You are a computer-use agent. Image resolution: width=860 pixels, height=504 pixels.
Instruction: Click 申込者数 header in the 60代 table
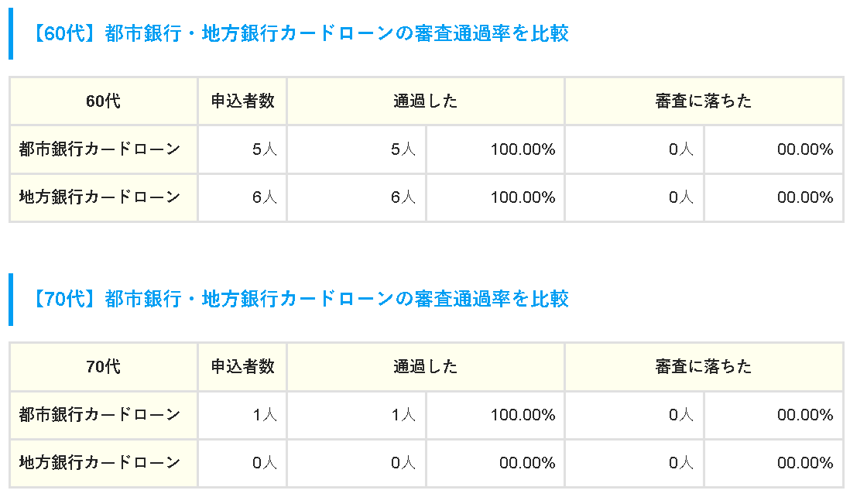pyautogui.click(x=242, y=101)
